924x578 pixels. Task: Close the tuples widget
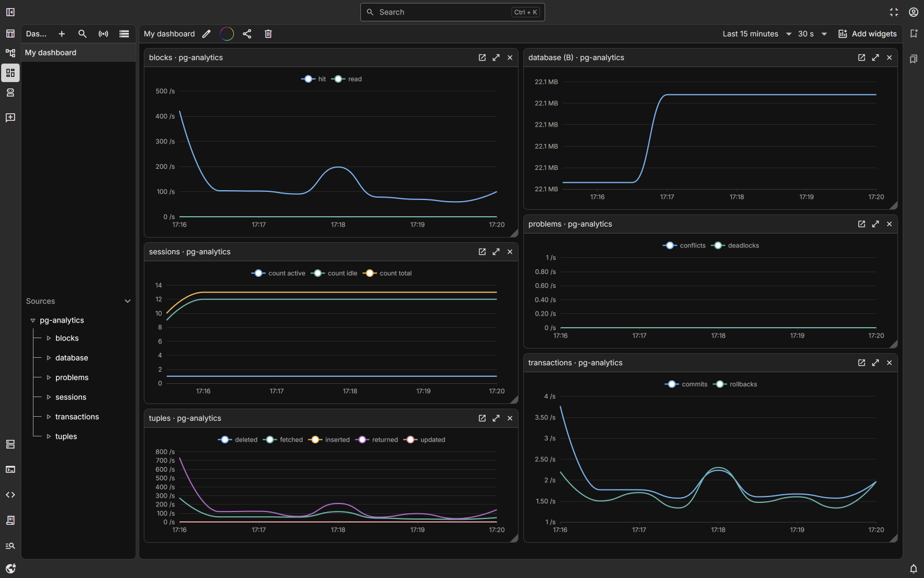[x=510, y=418]
